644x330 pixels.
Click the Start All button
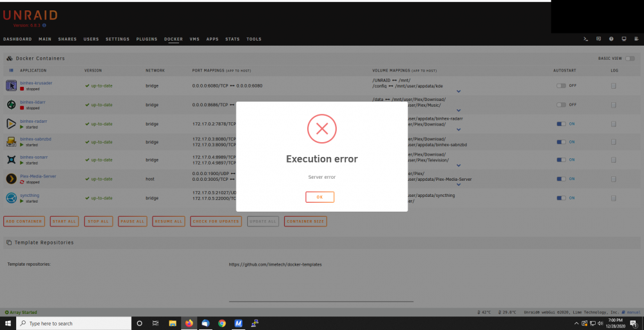[64, 221]
